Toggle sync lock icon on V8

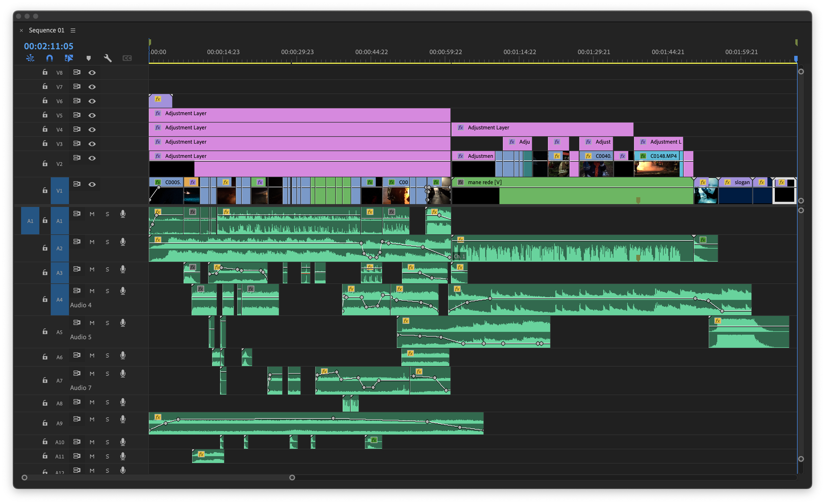coord(77,72)
